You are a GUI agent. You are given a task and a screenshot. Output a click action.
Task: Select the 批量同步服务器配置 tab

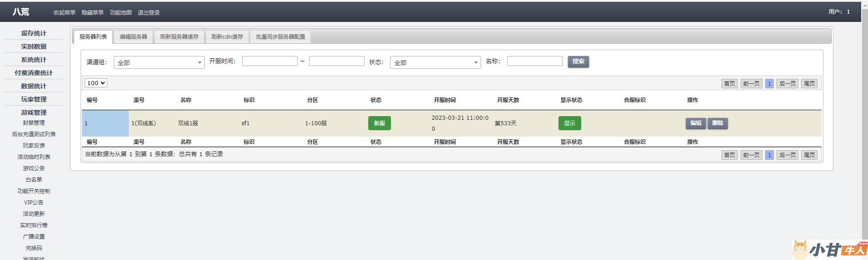point(280,37)
